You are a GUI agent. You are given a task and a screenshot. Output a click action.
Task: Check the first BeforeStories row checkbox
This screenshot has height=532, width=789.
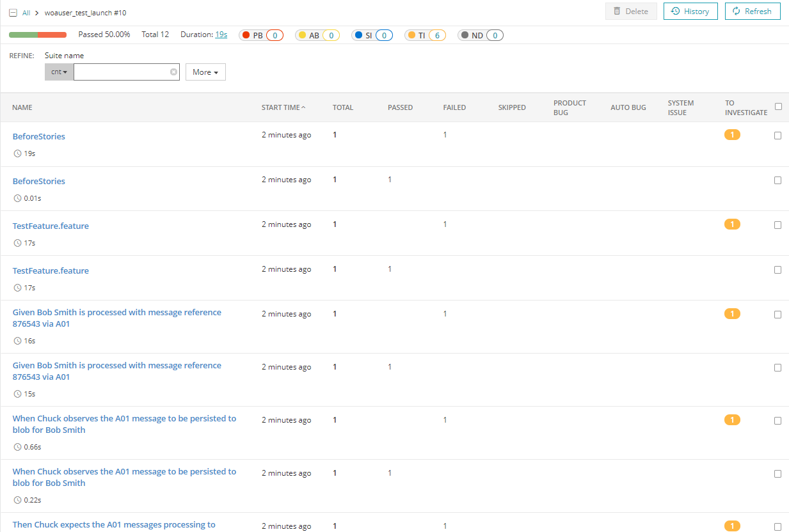pos(778,135)
